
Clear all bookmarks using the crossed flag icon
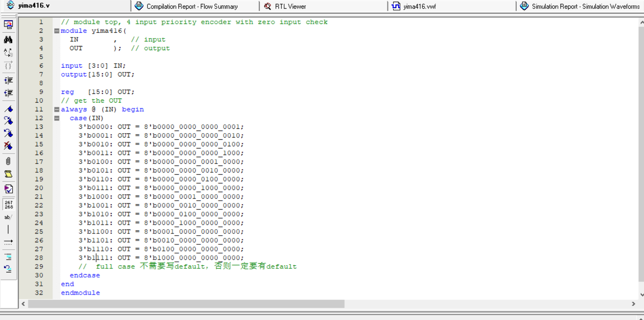point(8,146)
